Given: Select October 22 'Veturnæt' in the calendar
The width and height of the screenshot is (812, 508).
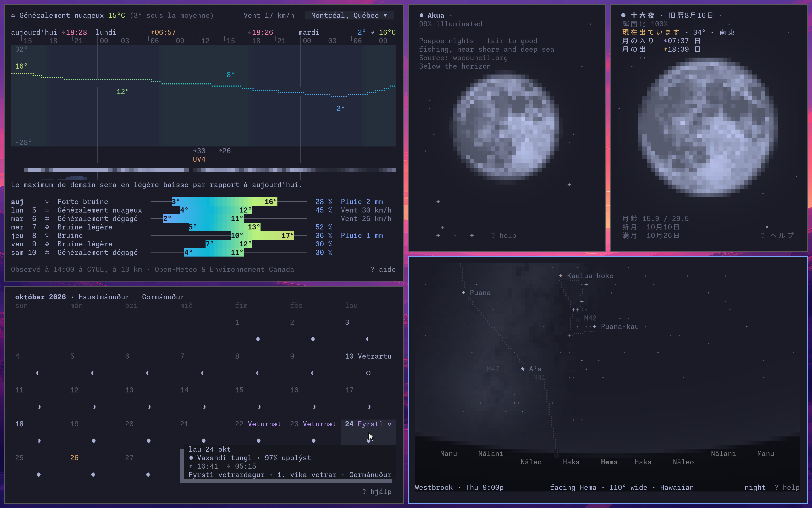Looking at the screenshot, I should [x=258, y=424].
